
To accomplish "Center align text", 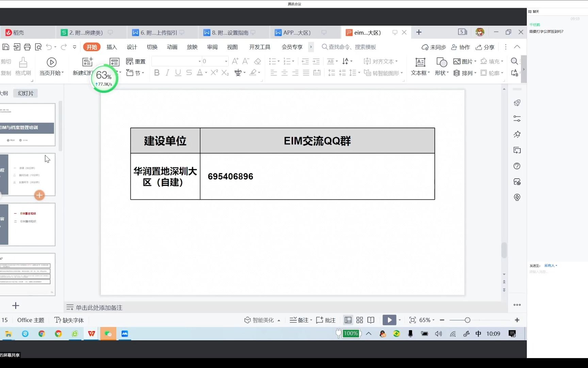I will pyautogui.click(x=284, y=73).
